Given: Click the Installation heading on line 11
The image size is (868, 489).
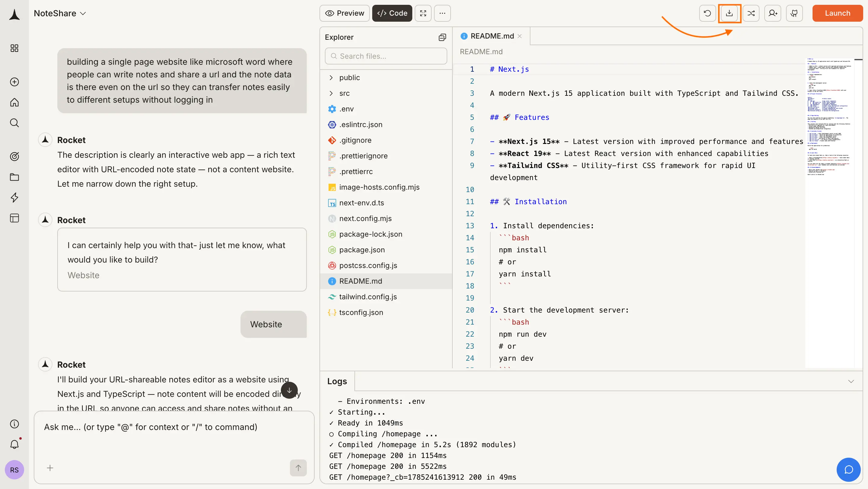Looking at the screenshot, I should click(x=528, y=201).
